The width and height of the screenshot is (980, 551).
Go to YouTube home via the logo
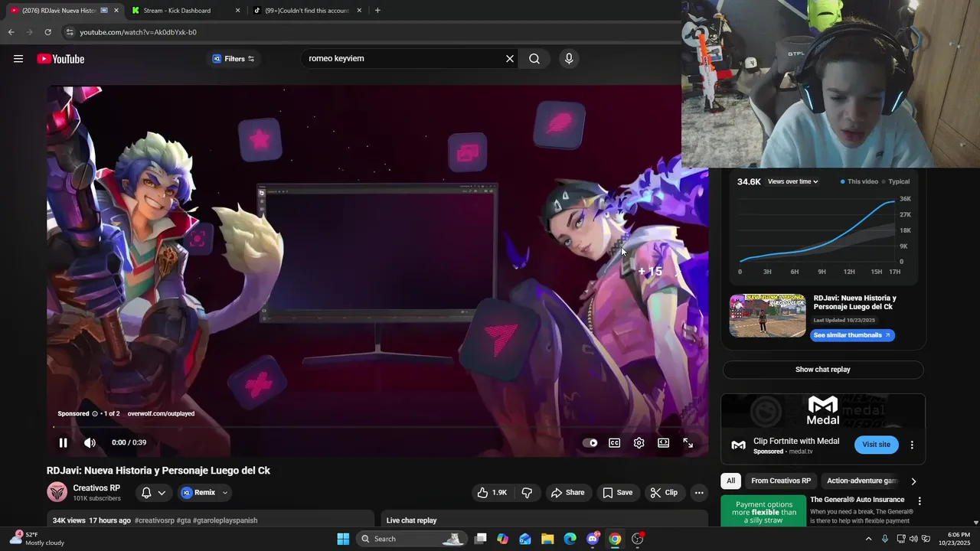pos(60,59)
